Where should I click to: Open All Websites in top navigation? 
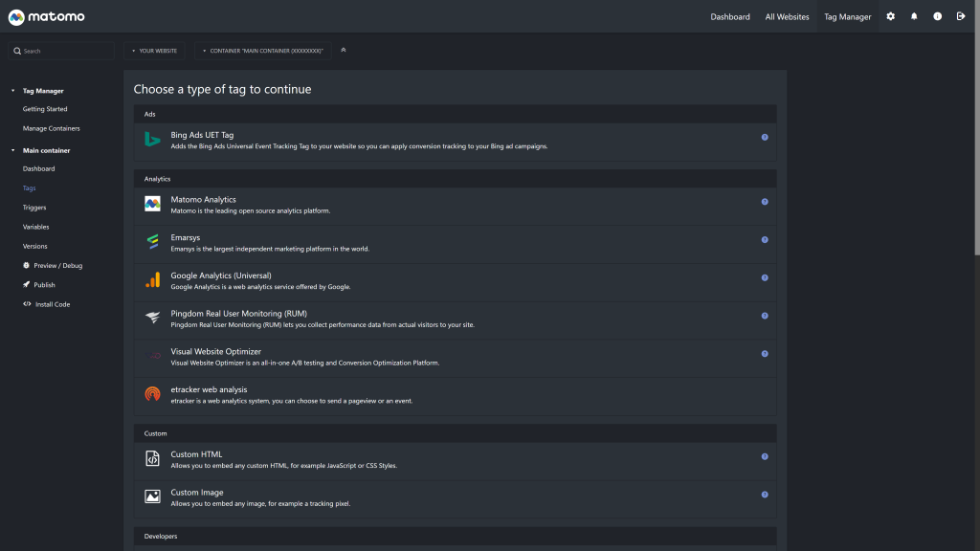787,17
